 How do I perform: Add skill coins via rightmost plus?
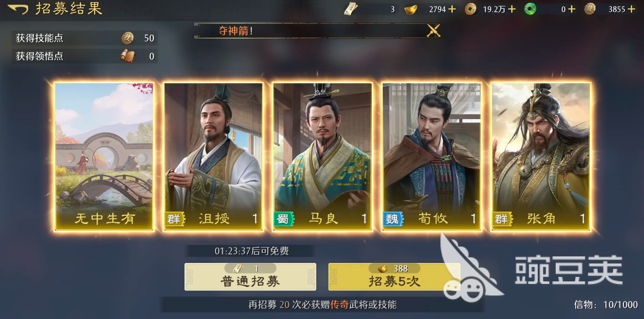[631, 9]
